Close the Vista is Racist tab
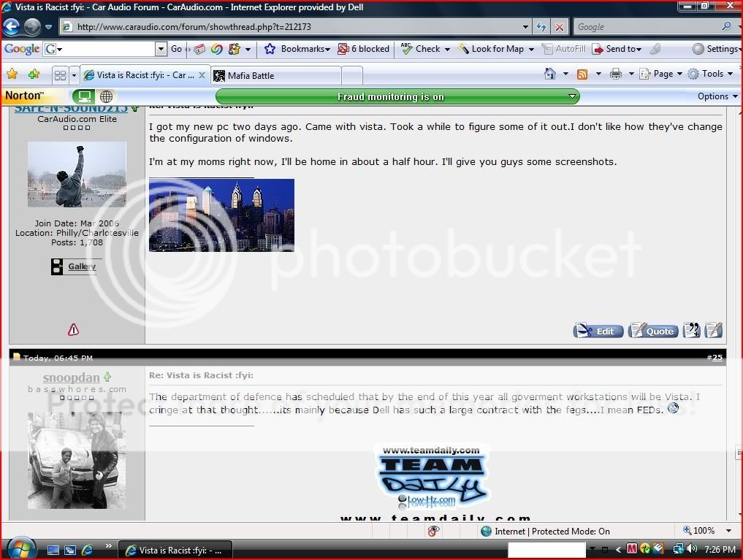 click(202, 74)
